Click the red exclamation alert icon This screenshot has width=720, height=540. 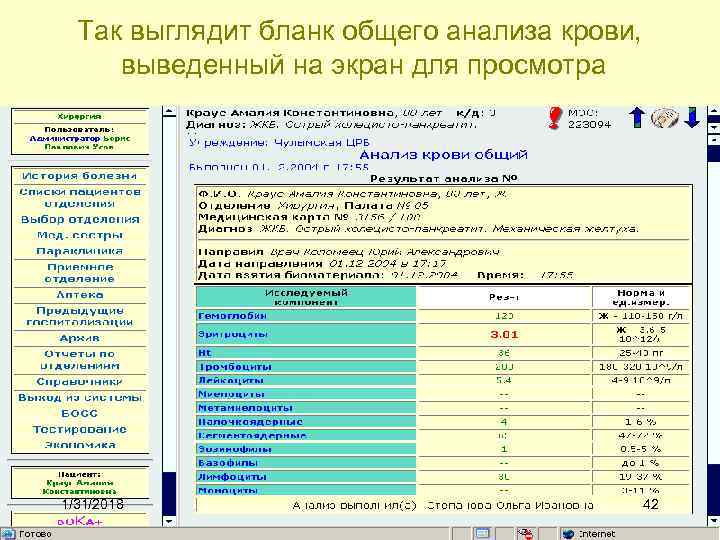pyautogui.click(x=554, y=118)
